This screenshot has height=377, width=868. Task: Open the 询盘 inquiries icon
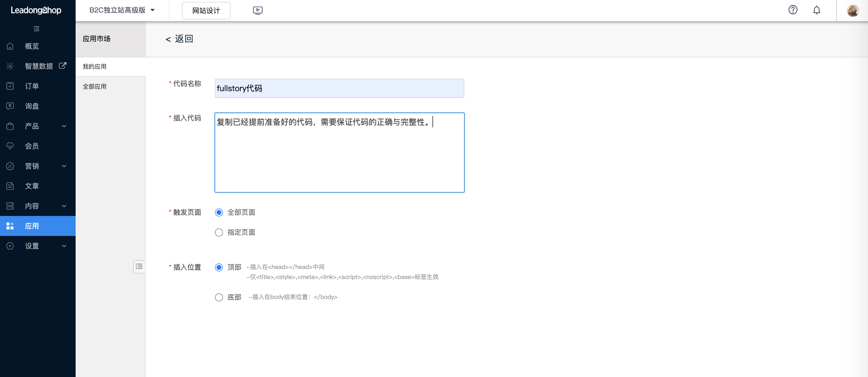pos(10,106)
